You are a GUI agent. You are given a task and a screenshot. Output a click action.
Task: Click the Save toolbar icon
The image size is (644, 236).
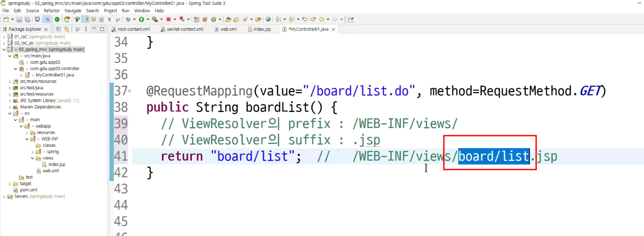point(19,19)
